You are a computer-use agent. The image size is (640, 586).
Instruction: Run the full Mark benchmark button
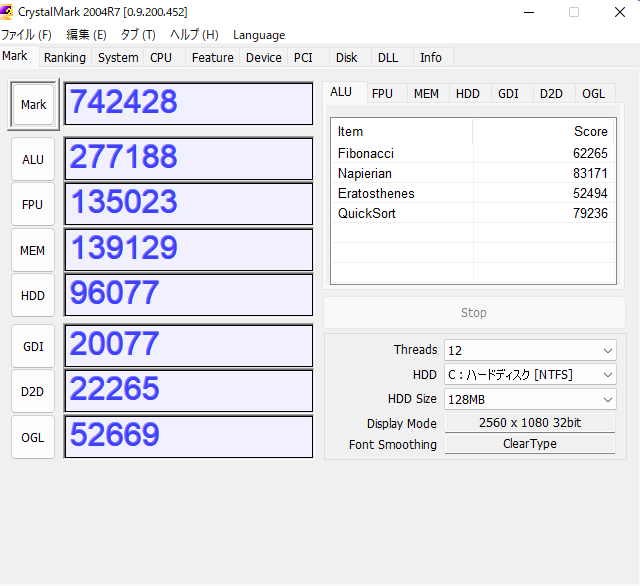(33, 105)
